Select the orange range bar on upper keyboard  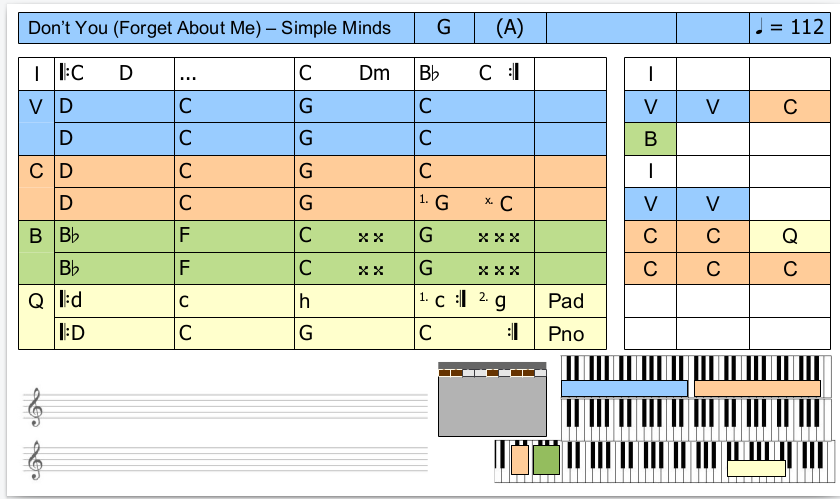coord(758,389)
